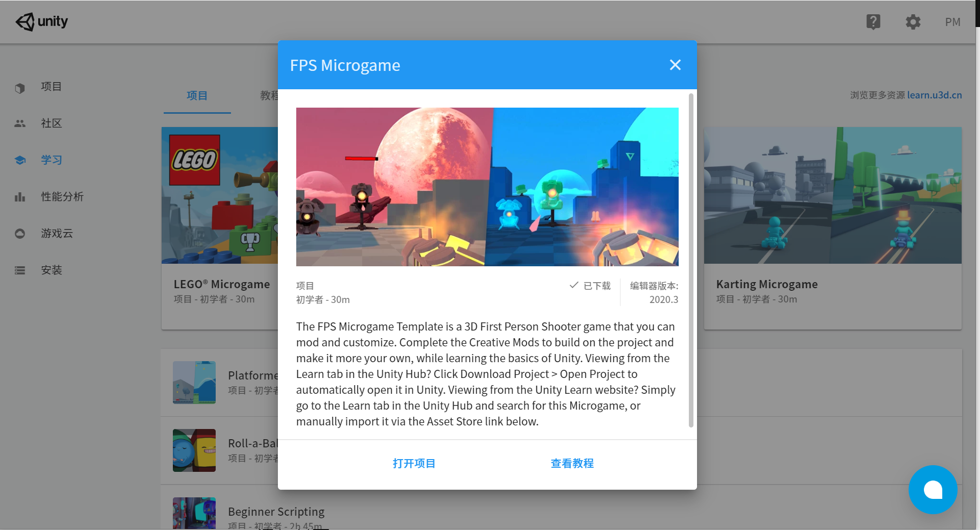Switch to the 教程 tab

269,95
